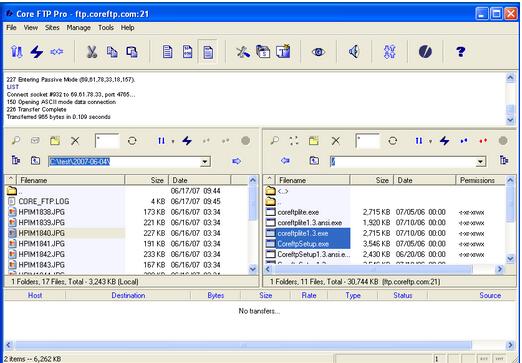Click the remote pane tree view icon
The image size is (522, 363).
[504, 160]
